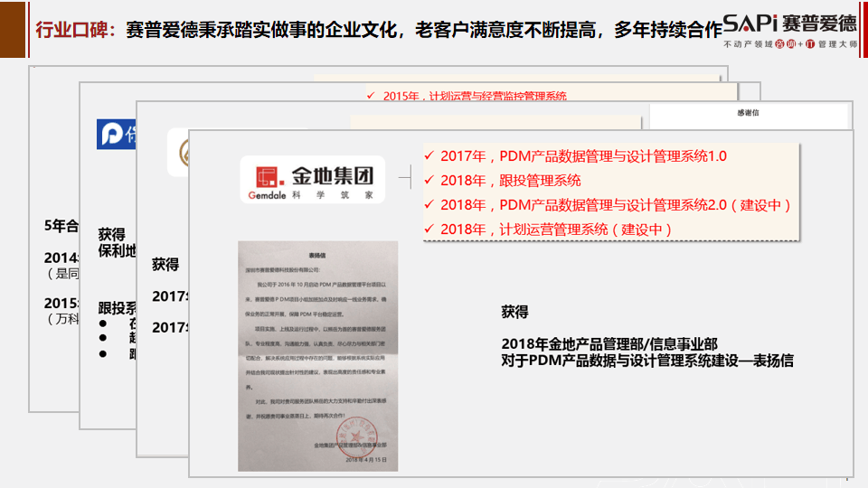Click the 5年合 text on the rearmost card
The width and height of the screenshot is (868, 488).
coord(61,226)
